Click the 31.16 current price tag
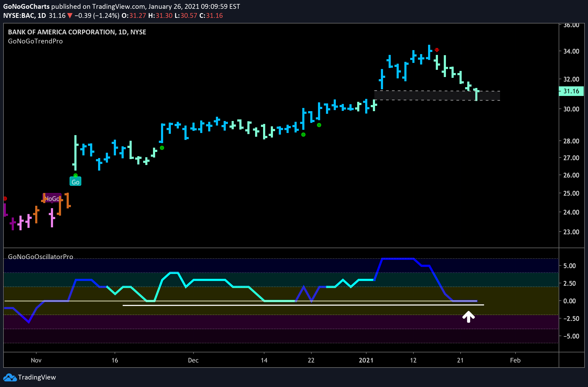Screen dimensions: 588x387 click(571, 91)
